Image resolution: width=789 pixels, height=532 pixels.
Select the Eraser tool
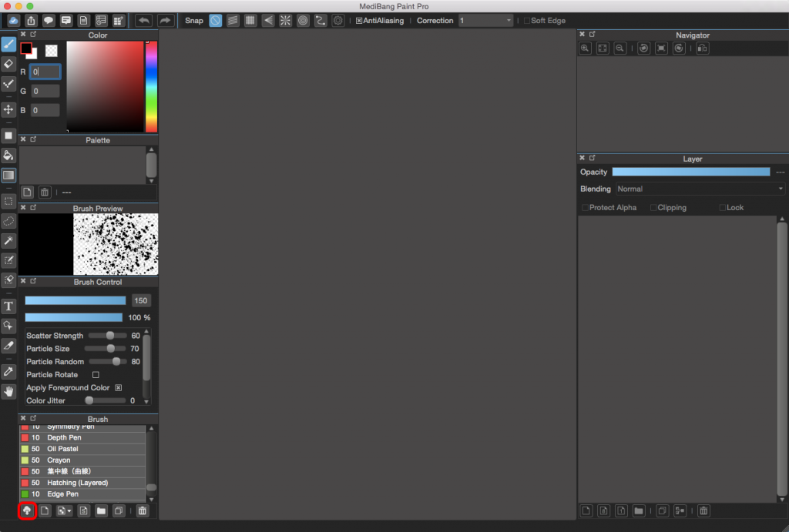click(x=8, y=64)
